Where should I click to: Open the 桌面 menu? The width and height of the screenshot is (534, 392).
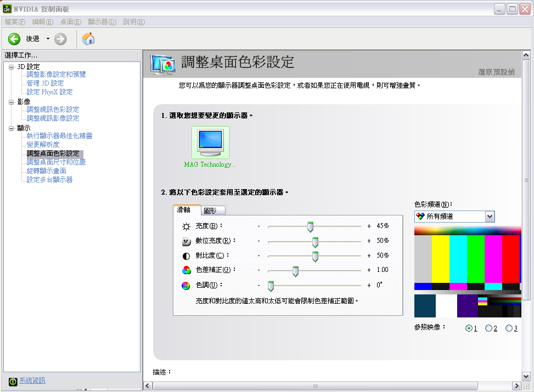click(x=70, y=22)
